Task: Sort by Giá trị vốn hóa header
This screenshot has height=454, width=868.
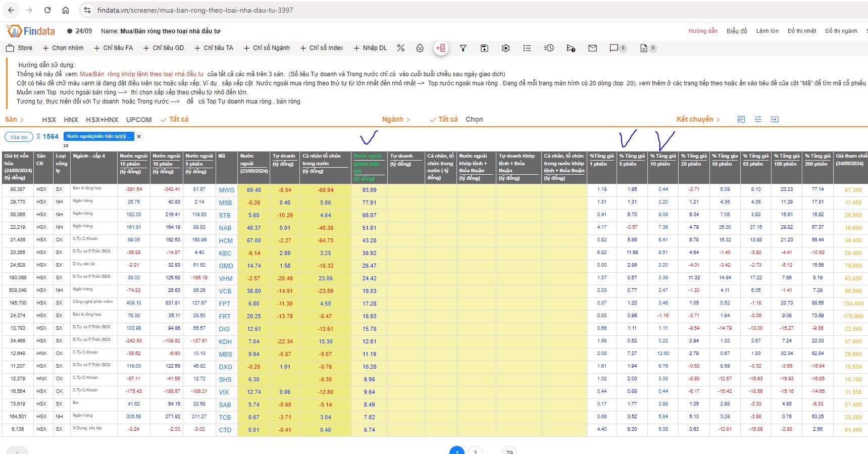Action: (18, 167)
